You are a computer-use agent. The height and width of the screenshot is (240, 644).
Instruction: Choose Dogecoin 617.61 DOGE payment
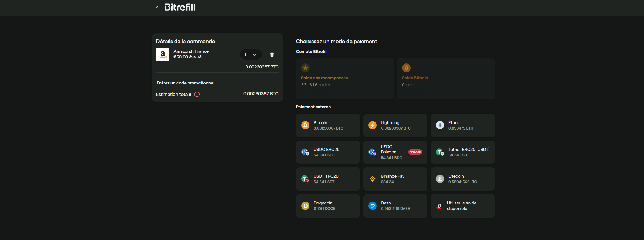tap(328, 206)
